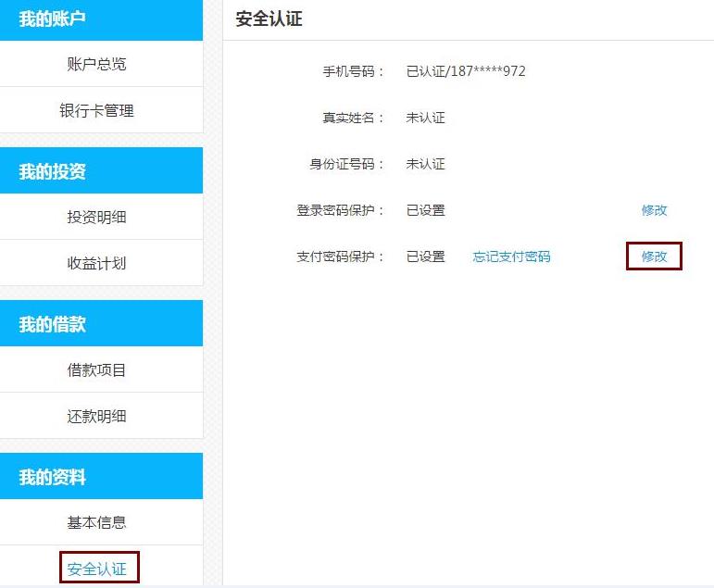
Task: Click 修改 for 支付密码保护
Action: (x=655, y=256)
